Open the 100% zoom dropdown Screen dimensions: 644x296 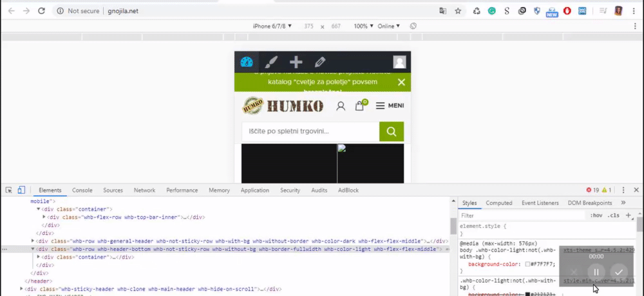(364, 26)
